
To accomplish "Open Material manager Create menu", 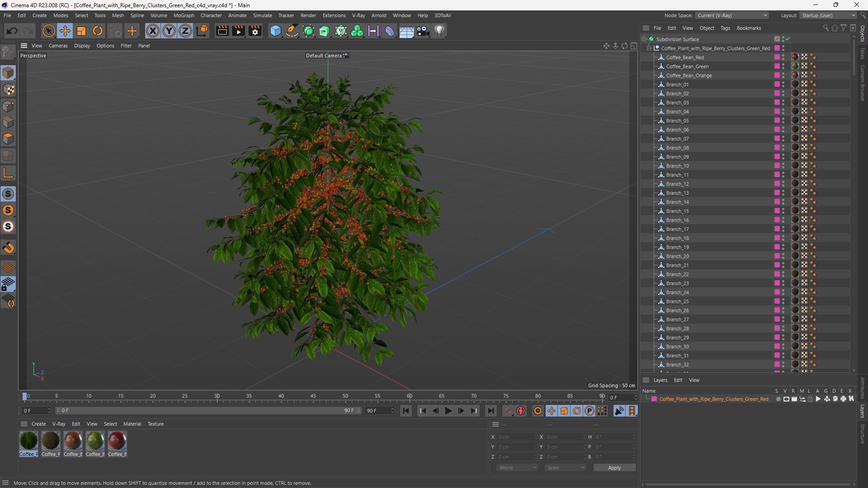I will click(x=38, y=424).
